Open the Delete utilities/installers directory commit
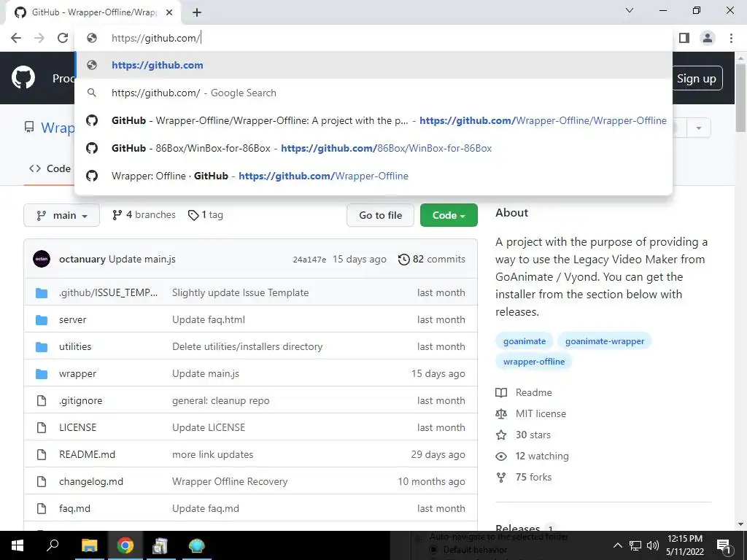747x560 pixels. coord(247,346)
